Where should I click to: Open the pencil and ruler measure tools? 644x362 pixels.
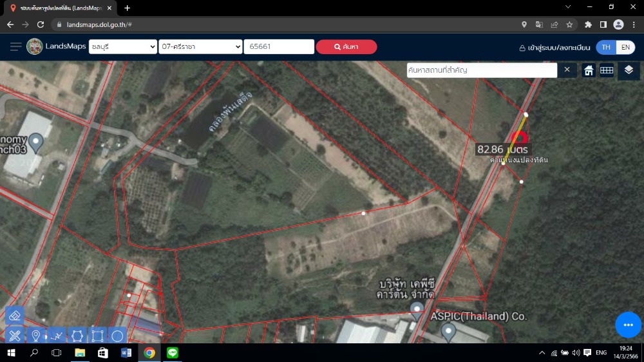tap(15, 336)
